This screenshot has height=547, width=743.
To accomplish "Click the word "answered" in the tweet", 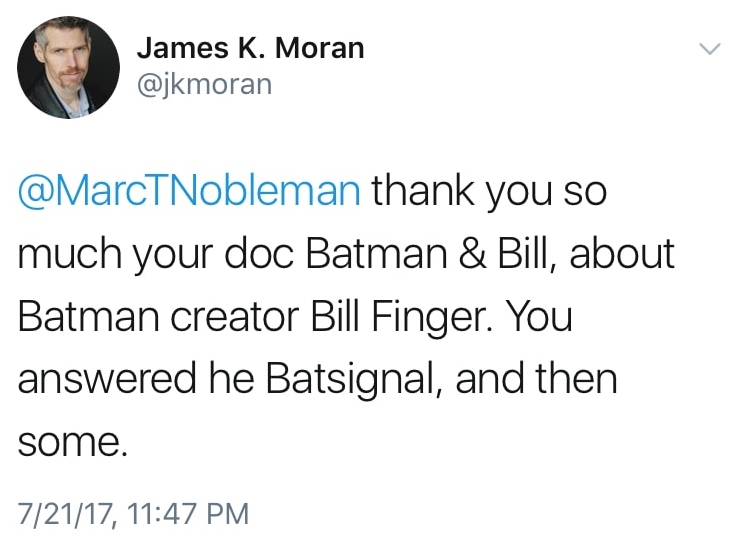I will (x=96, y=380).
